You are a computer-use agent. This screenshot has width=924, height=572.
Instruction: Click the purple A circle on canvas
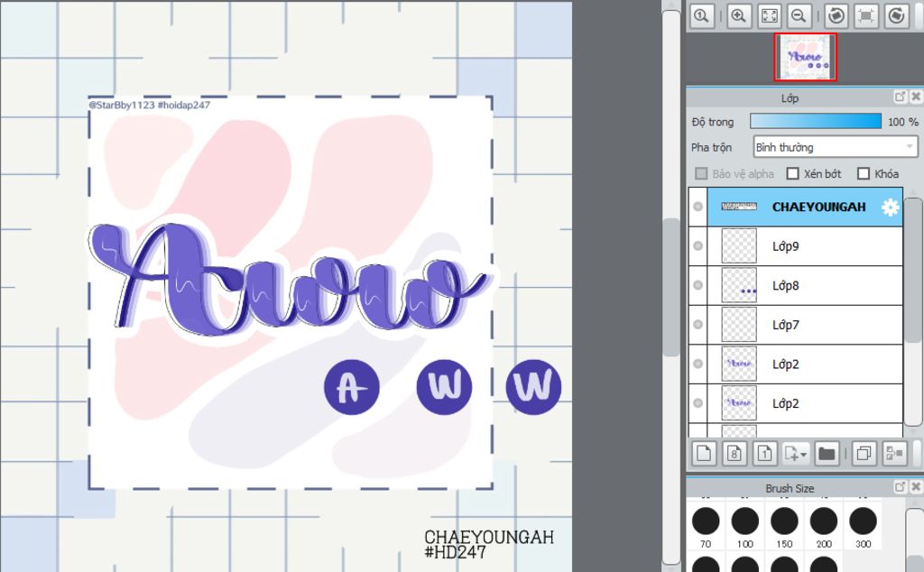point(352,387)
